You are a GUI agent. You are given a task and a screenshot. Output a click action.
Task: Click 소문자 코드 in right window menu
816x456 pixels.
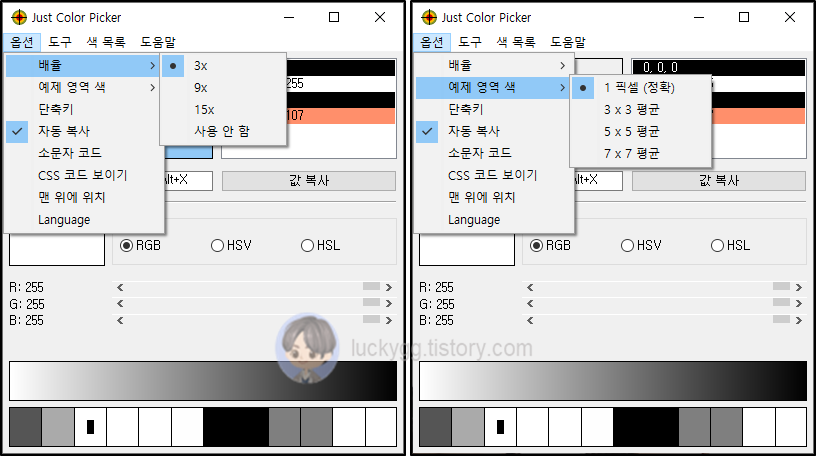point(493,153)
